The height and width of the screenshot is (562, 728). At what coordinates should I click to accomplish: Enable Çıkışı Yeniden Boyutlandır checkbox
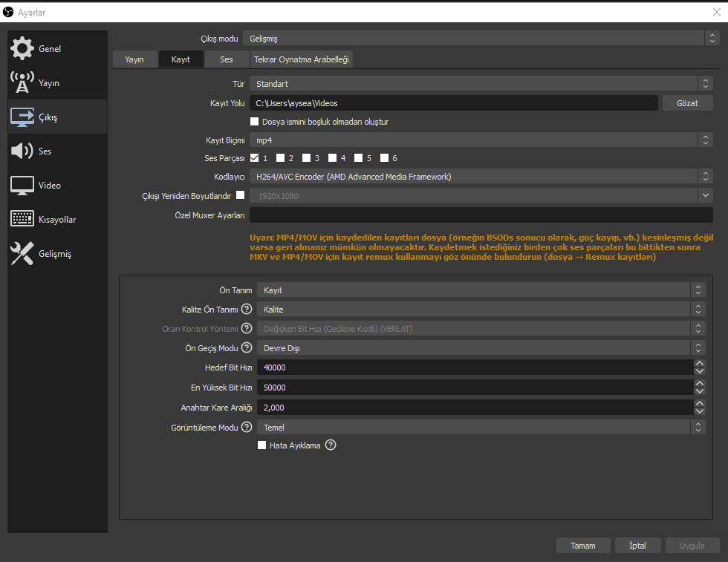click(x=241, y=195)
